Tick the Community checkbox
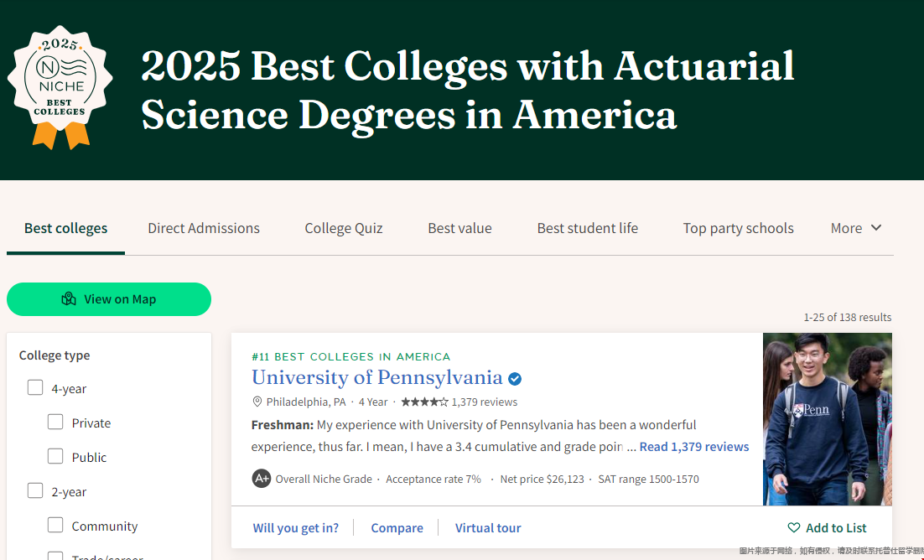The width and height of the screenshot is (924, 560). tap(55, 525)
